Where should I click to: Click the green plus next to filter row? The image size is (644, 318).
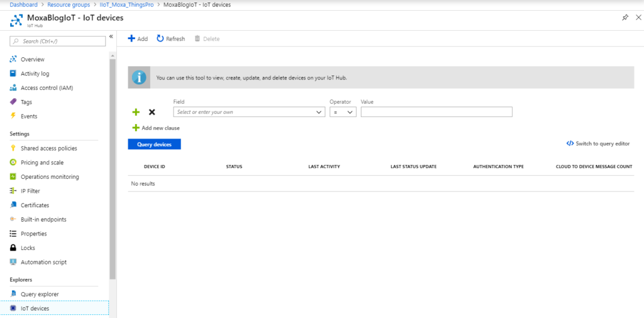click(x=136, y=112)
